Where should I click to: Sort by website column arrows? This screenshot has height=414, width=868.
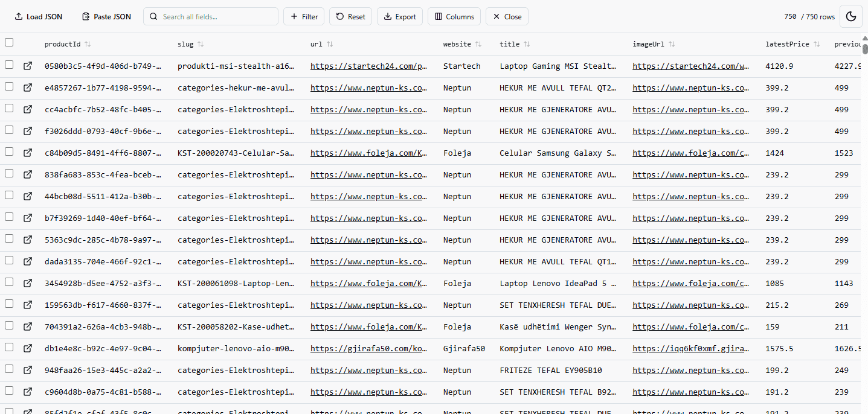click(x=478, y=44)
